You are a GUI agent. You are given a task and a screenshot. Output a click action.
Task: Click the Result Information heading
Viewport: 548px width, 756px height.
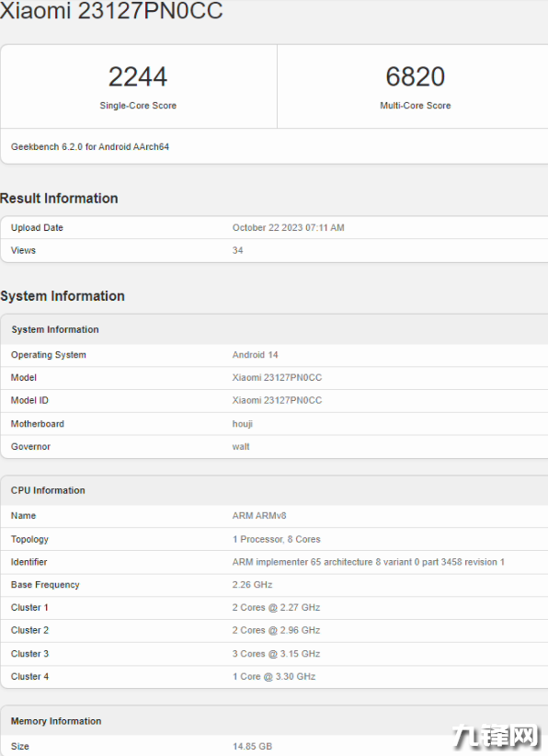coord(59,198)
